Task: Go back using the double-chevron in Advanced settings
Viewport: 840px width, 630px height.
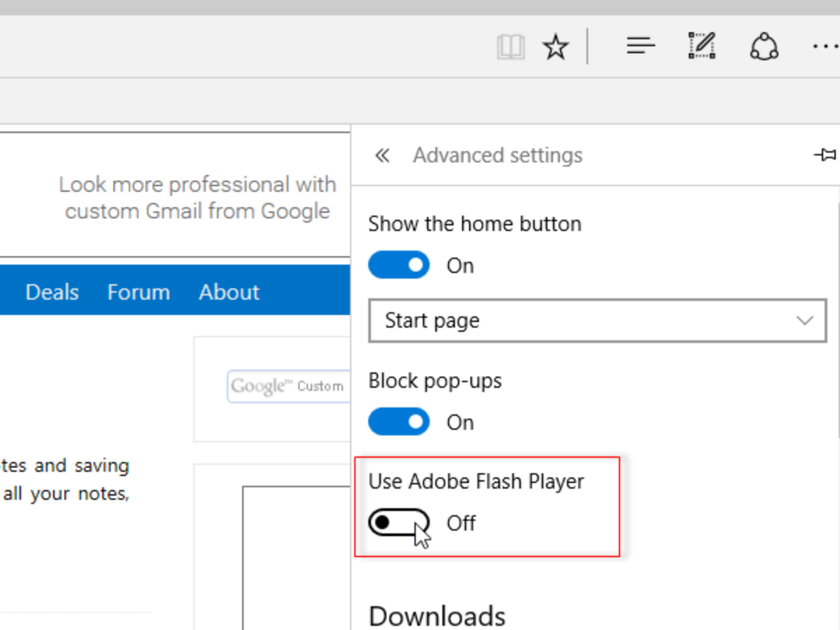Action: 382,155
